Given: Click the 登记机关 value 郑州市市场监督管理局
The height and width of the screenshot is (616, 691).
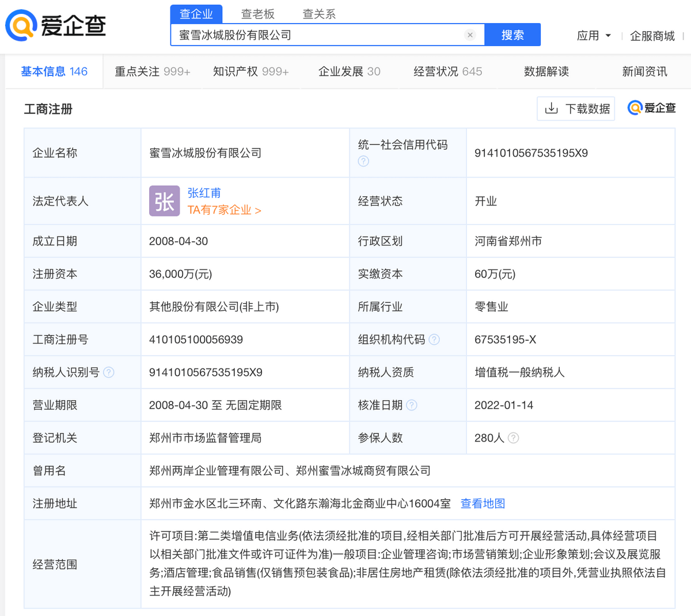Looking at the screenshot, I should point(205,438).
